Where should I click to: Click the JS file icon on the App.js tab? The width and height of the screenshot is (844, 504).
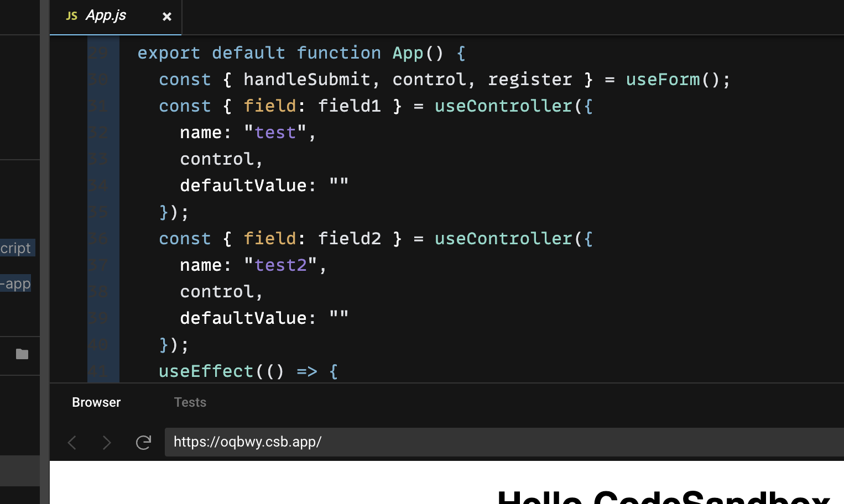coord(71,16)
